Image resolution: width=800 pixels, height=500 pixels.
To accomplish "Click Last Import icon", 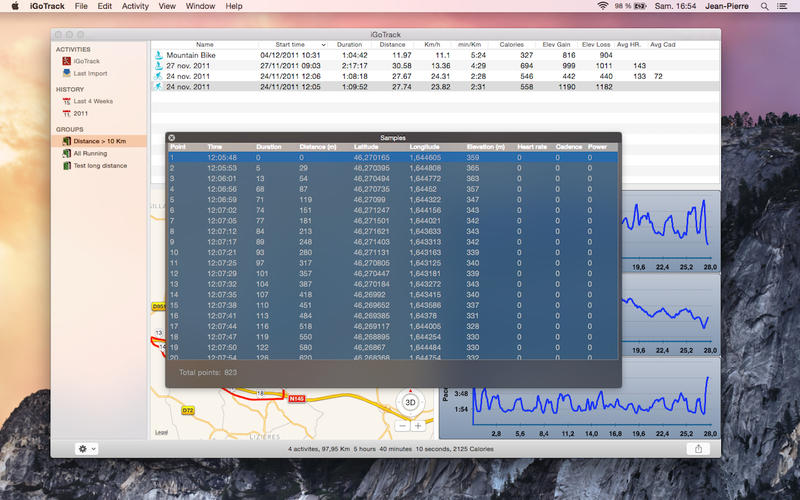I will (x=66, y=73).
